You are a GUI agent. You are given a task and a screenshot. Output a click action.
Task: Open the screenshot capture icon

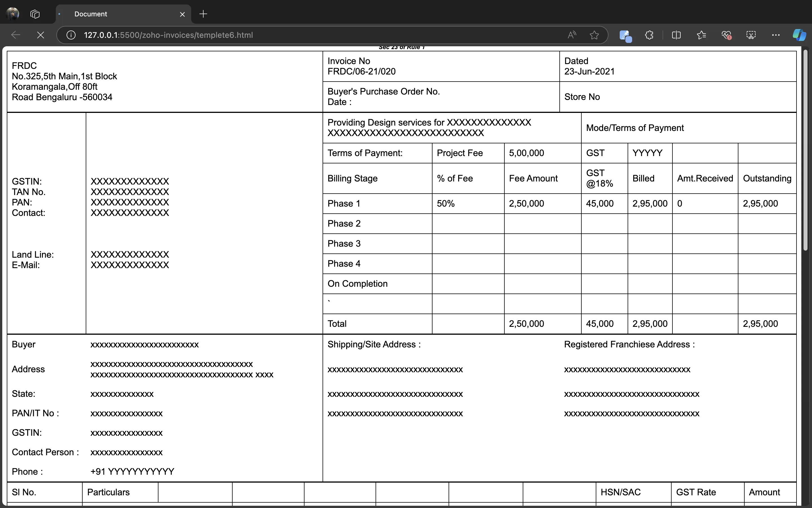(751, 35)
